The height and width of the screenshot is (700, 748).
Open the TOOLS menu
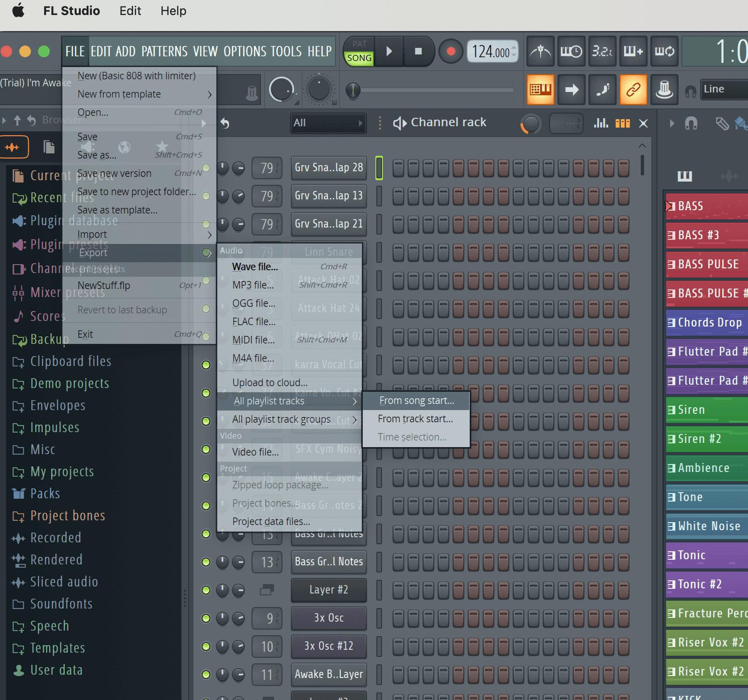[x=286, y=51]
